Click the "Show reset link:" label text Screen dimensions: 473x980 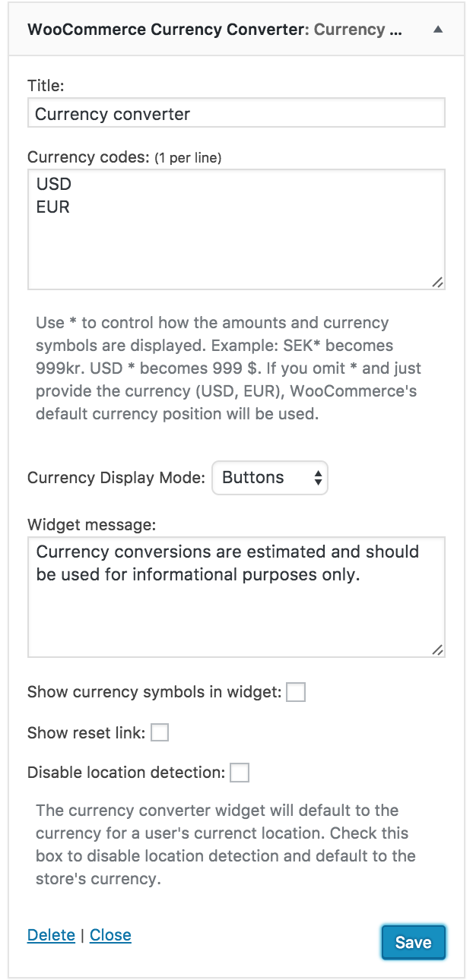click(86, 733)
